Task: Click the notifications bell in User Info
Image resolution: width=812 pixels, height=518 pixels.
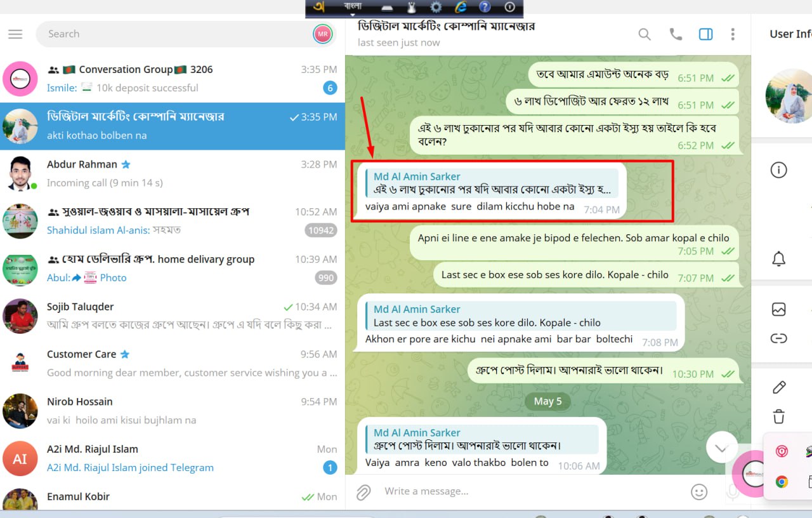Action: pyautogui.click(x=778, y=259)
